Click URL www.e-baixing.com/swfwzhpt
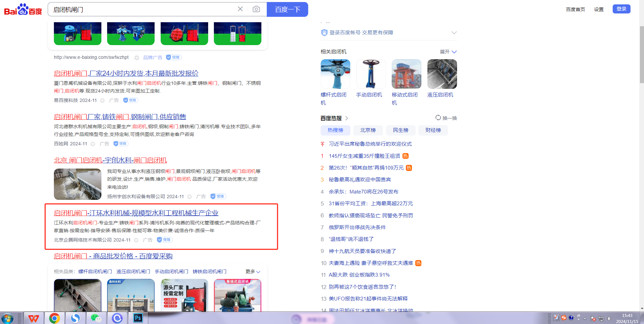 click(91, 58)
